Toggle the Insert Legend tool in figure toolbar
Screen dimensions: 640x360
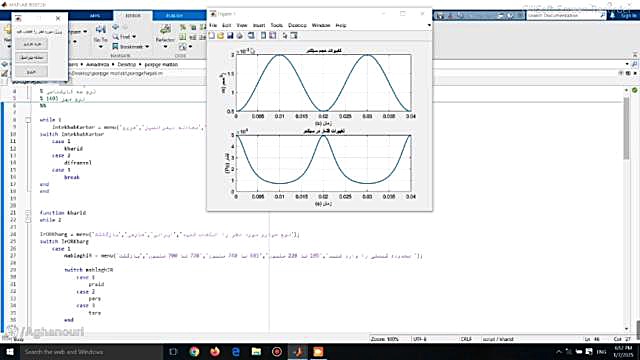point(272,36)
